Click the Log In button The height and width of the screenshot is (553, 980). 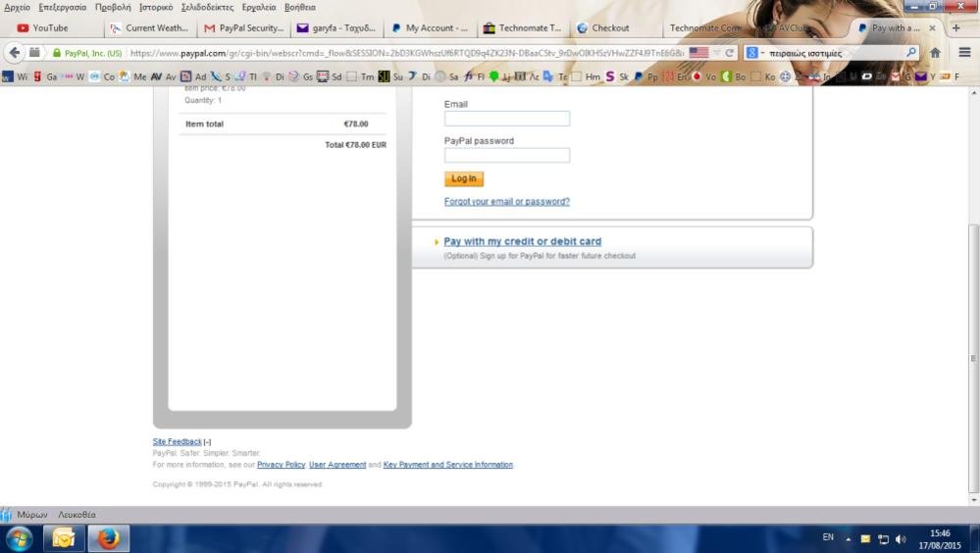pos(464,178)
